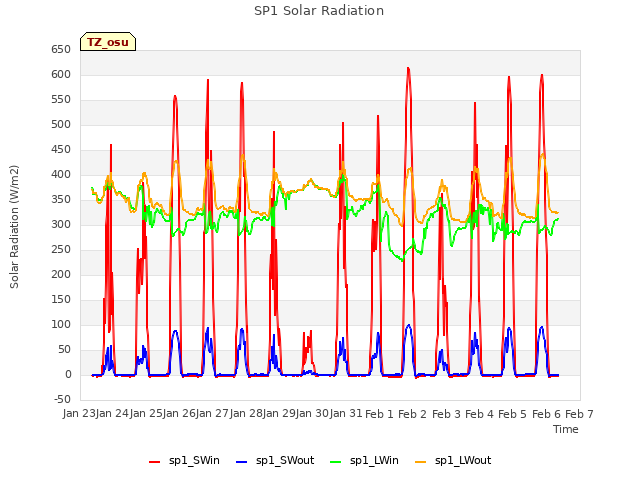Click the 450 y-axis value
This screenshot has width=640, height=480.
(x=61, y=150)
